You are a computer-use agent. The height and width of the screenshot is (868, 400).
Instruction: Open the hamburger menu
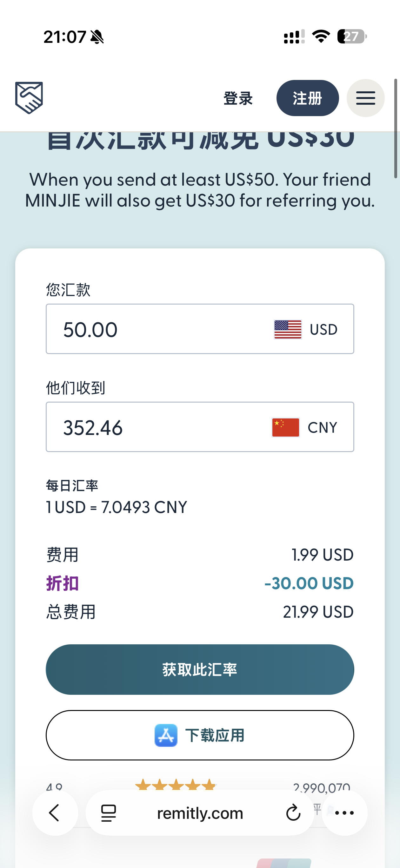(x=365, y=98)
